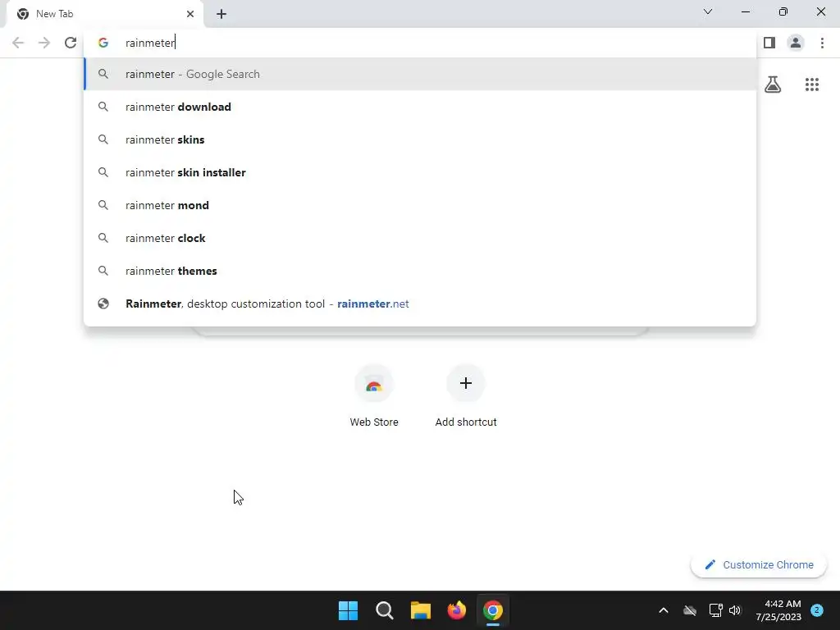This screenshot has width=840, height=630.
Task: Click the Customize Chrome button
Action: pyautogui.click(x=759, y=564)
